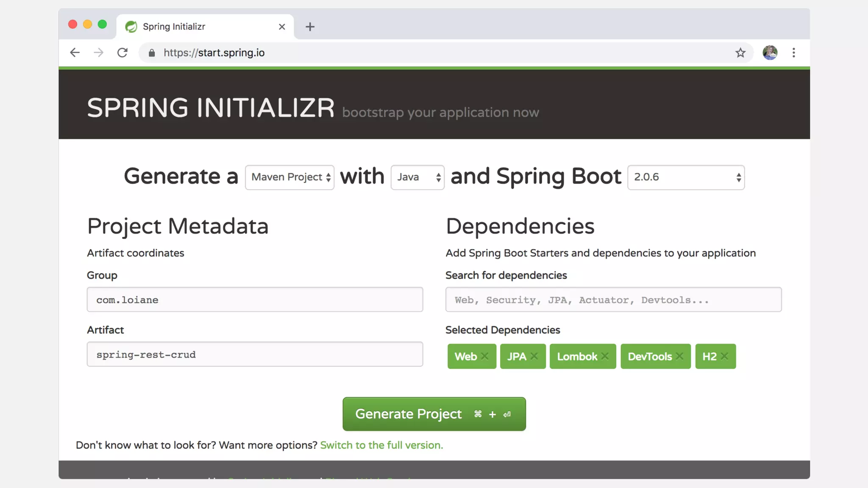Image resolution: width=868 pixels, height=488 pixels.
Task: Open the Java language dropdown
Action: [417, 177]
